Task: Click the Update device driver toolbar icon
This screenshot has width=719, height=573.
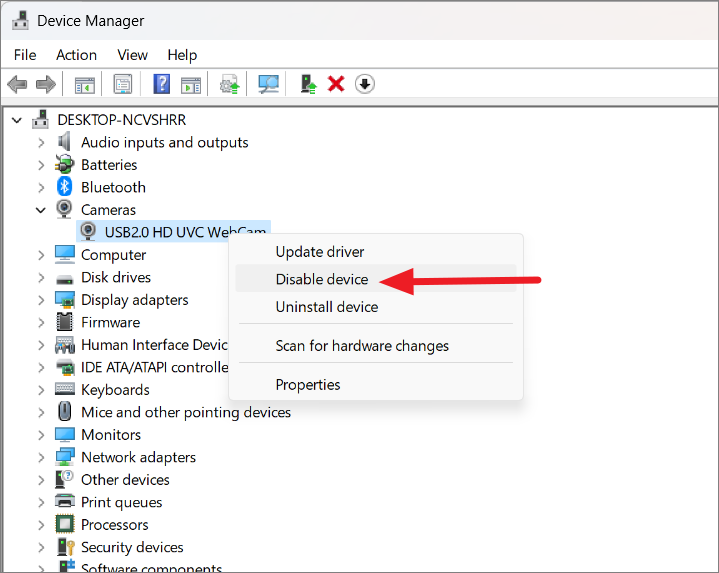Action: (x=230, y=84)
